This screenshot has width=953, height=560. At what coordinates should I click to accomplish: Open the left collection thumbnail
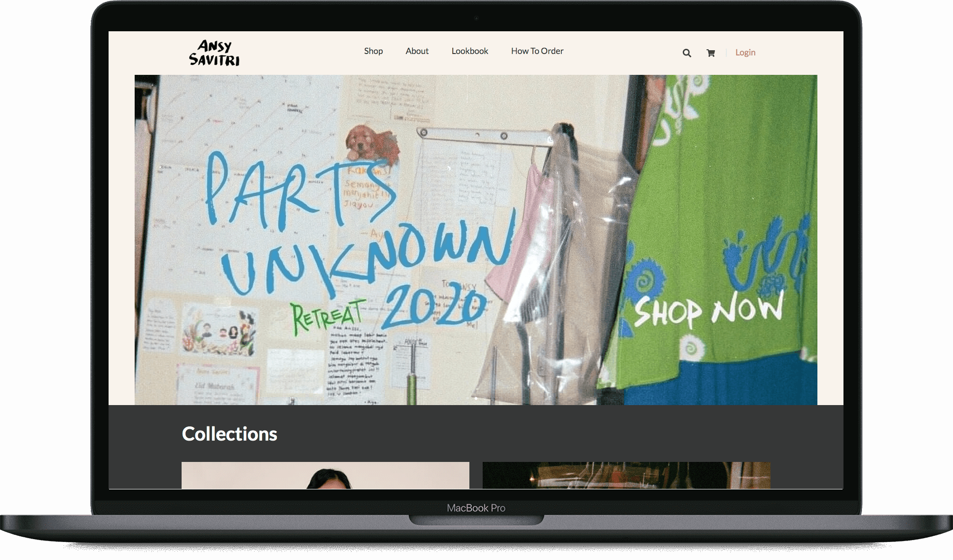325,475
